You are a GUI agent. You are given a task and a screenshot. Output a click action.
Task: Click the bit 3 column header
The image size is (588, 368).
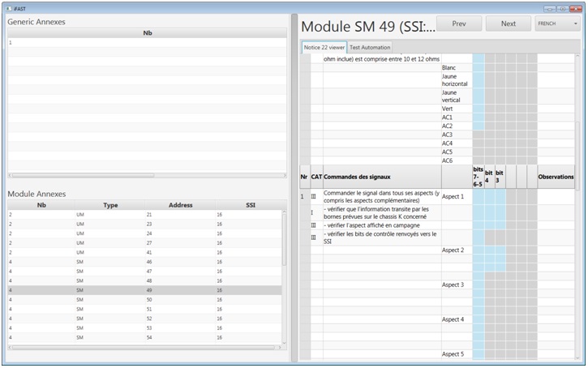coord(500,177)
